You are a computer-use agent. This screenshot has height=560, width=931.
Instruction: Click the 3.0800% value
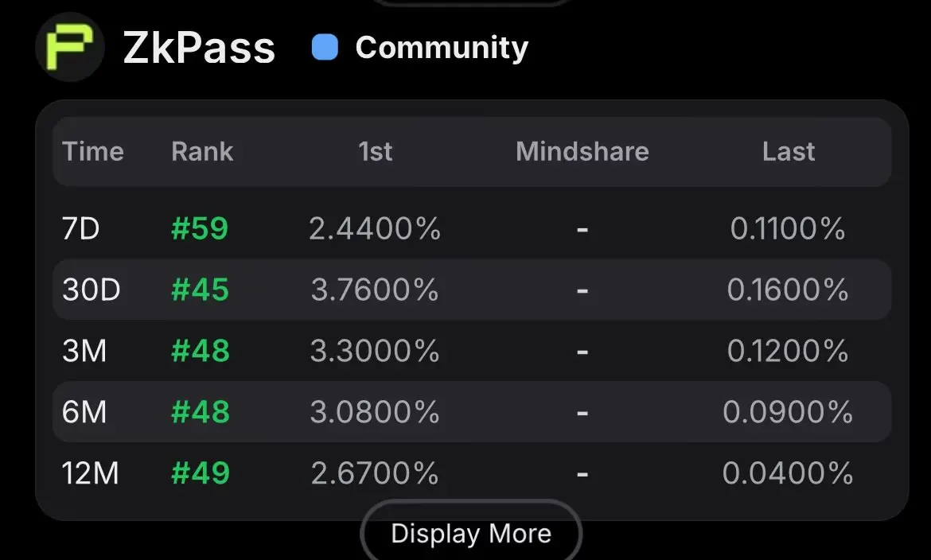point(375,412)
